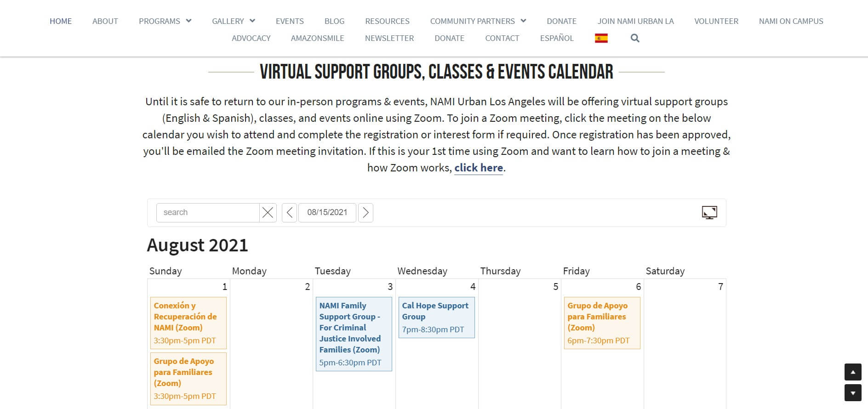Click the search magnifier icon in navigation
The image size is (868, 409).
[635, 38]
